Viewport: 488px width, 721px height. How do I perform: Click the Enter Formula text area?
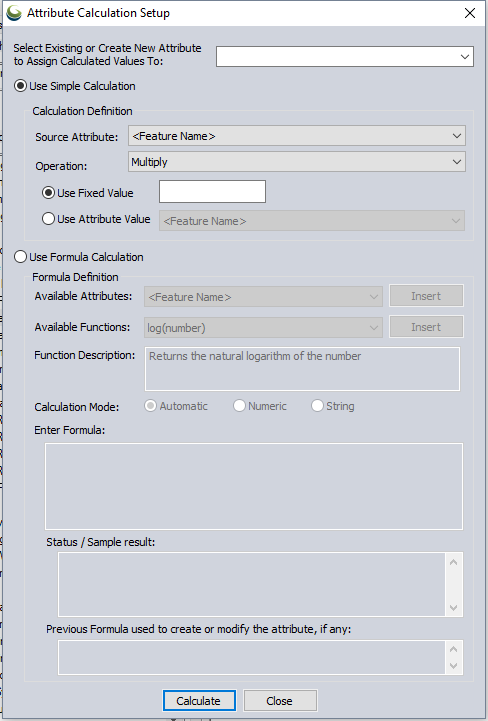tap(254, 486)
